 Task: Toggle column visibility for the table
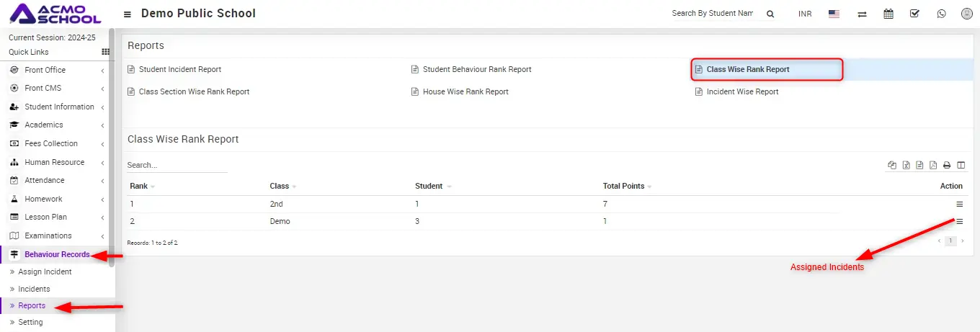961,166
